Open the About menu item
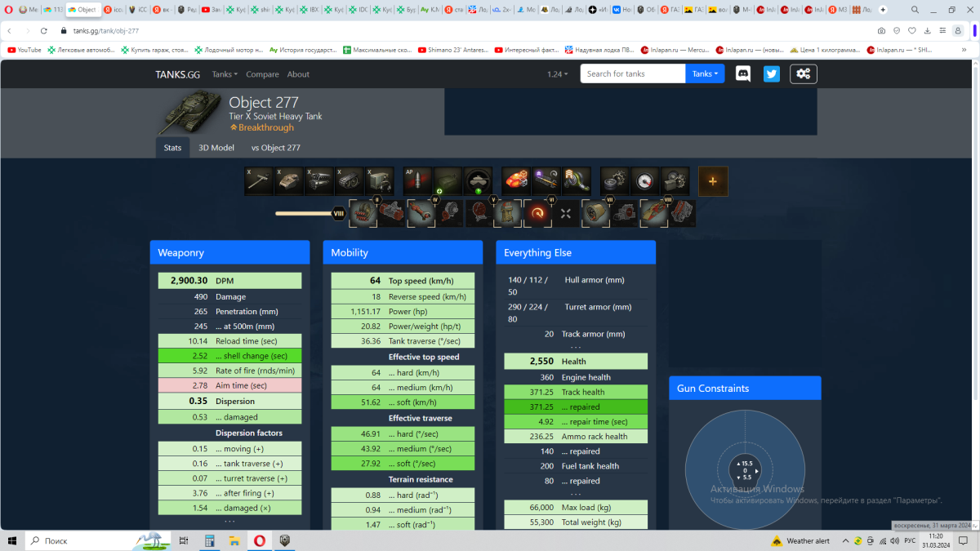 coord(298,74)
